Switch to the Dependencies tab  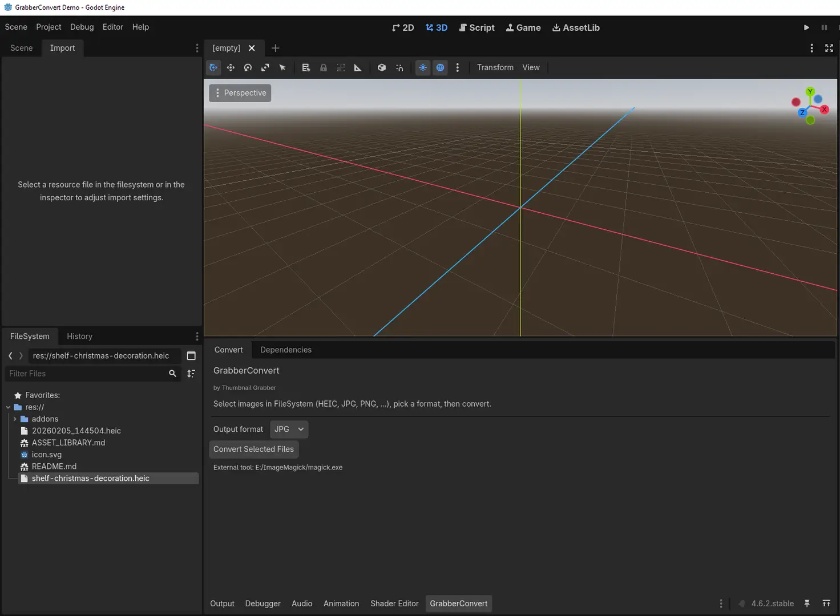[286, 350]
